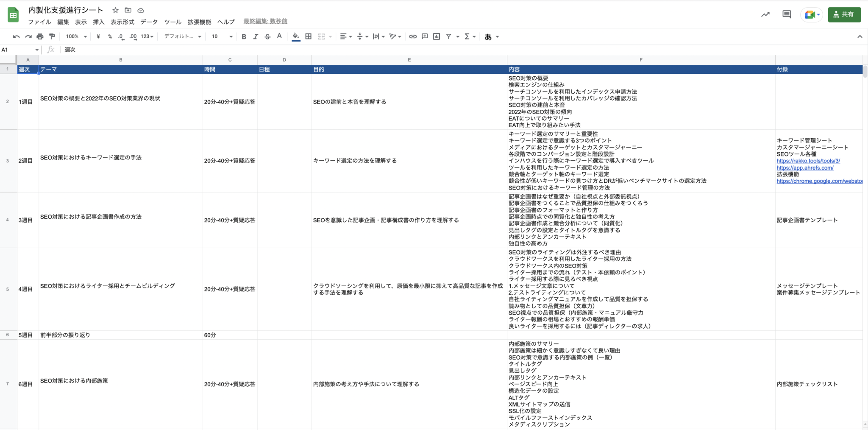Open the borders tool

(x=309, y=36)
